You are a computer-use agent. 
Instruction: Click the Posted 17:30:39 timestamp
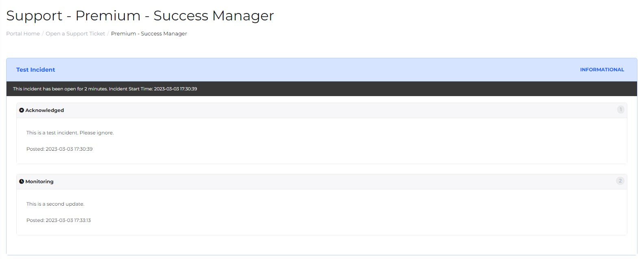59,149
